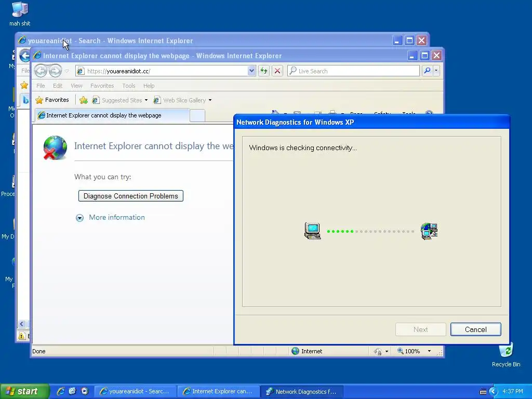Click the second Quick Launch icon
The image size is (532, 399).
[72, 391]
